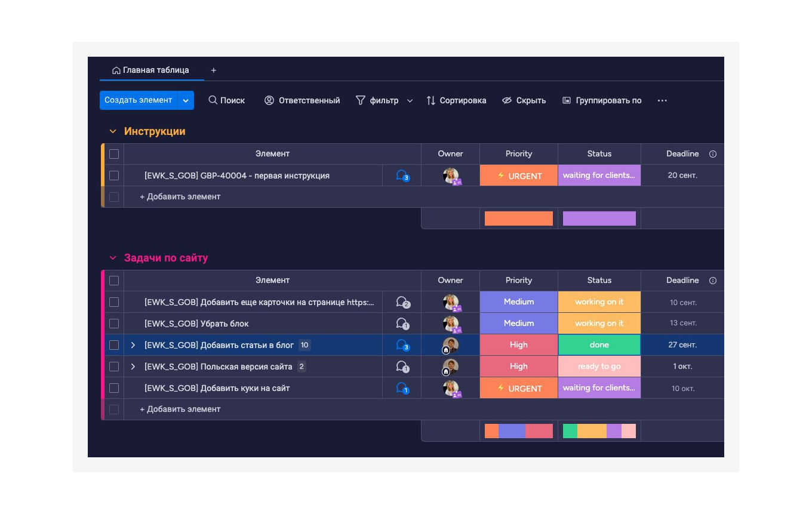This screenshot has width=812, height=514.
Task: Click the Deadline info icon in Инструкции
Action: [x=712, y=154]
